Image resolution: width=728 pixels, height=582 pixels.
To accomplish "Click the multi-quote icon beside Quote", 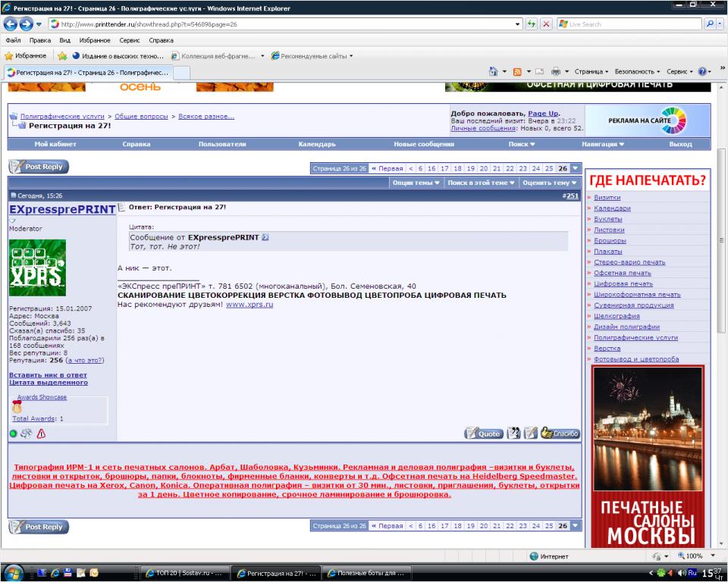I will (514, 433).
